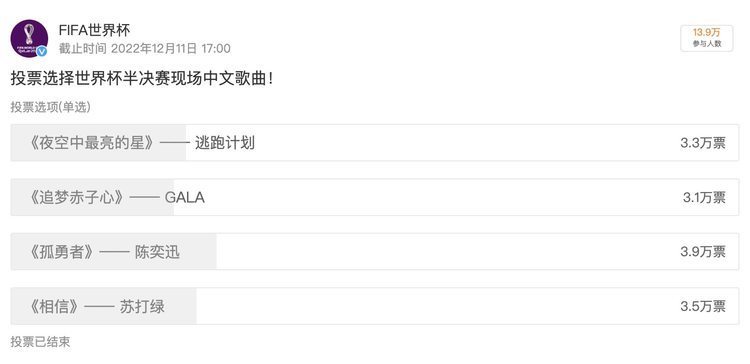The height and width of the screenshot is (364, 750).
Task: Click the gray progress bar of 《追梦赤子心》
Action: pyautogui.click(x=93, y=197)
